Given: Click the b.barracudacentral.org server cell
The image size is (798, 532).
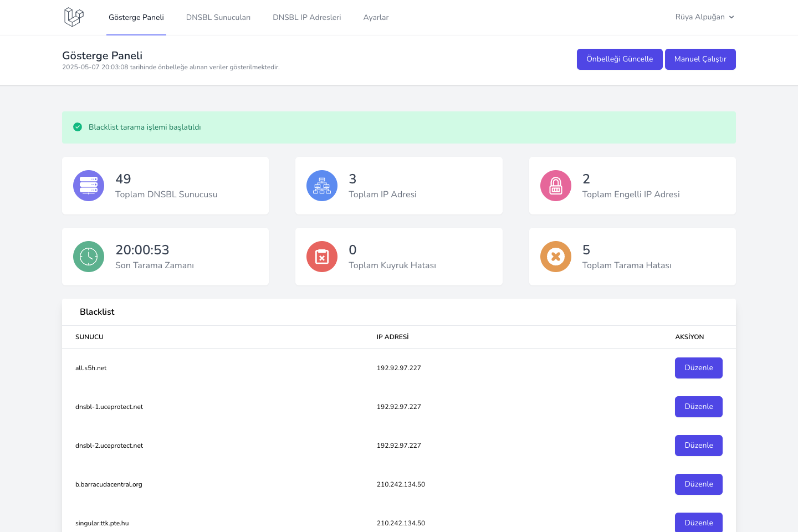Looking at the screenshot, I should click(x=109, y=484).
